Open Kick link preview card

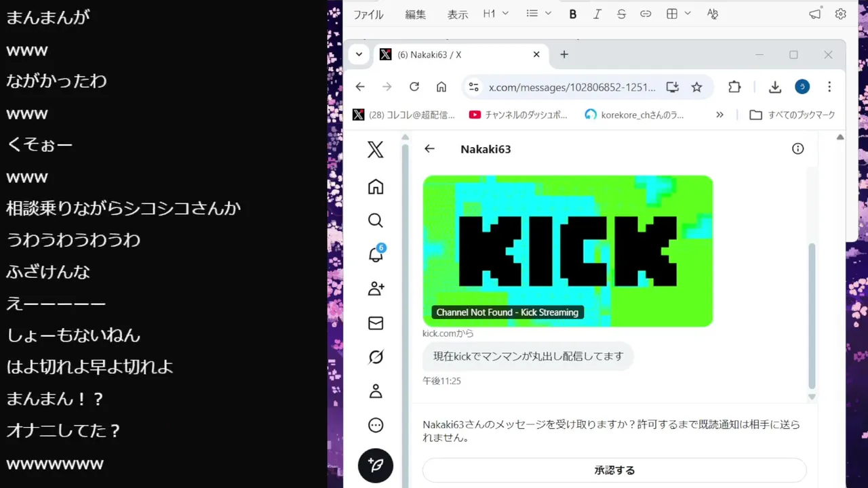pos(568,251)
